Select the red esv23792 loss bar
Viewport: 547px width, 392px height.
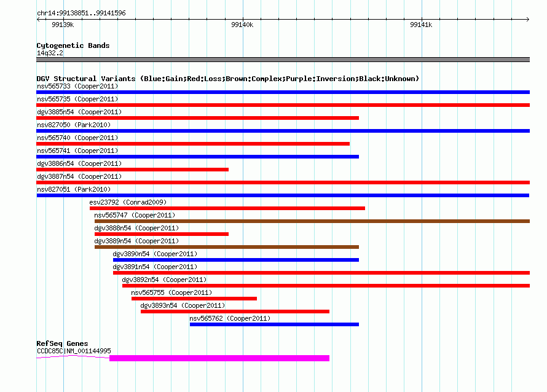(227, 208)
